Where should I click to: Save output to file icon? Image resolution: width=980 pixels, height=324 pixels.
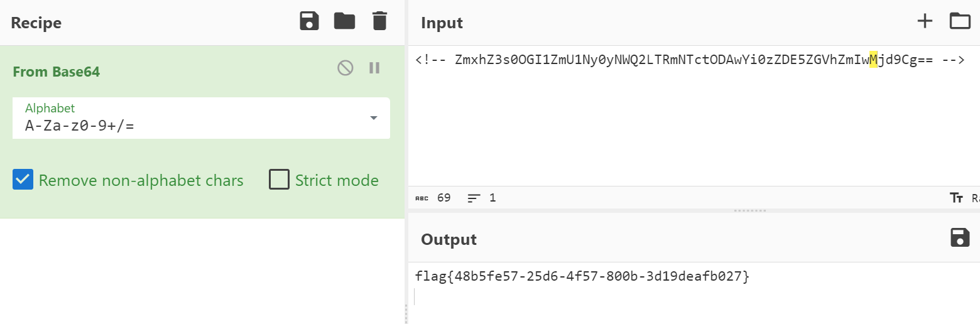pos(960,238)
